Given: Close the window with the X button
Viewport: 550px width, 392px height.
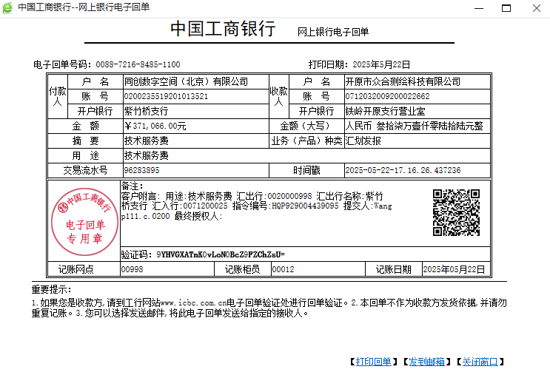Looking at the screenshot, I should [537, 8].
